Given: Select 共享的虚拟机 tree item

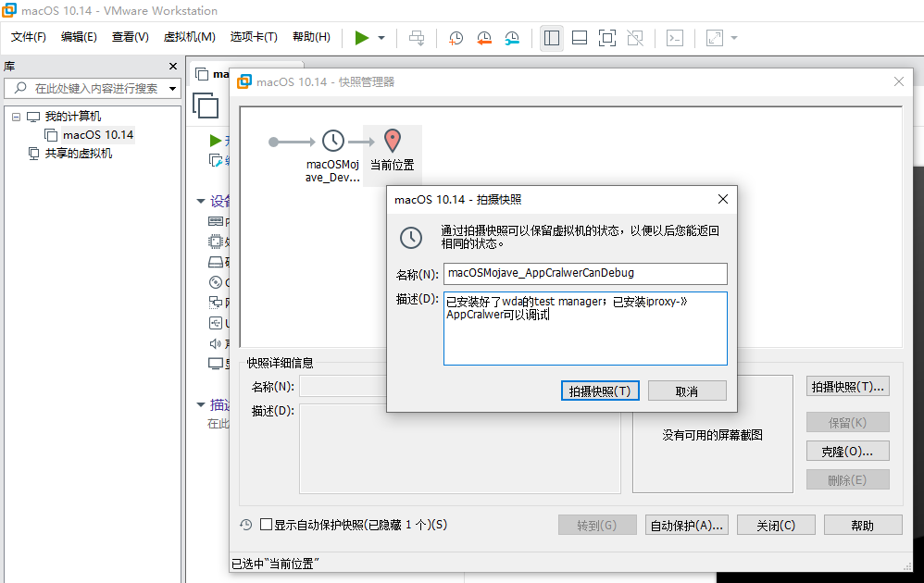Looking at the screenshot, I should [78, 154].
